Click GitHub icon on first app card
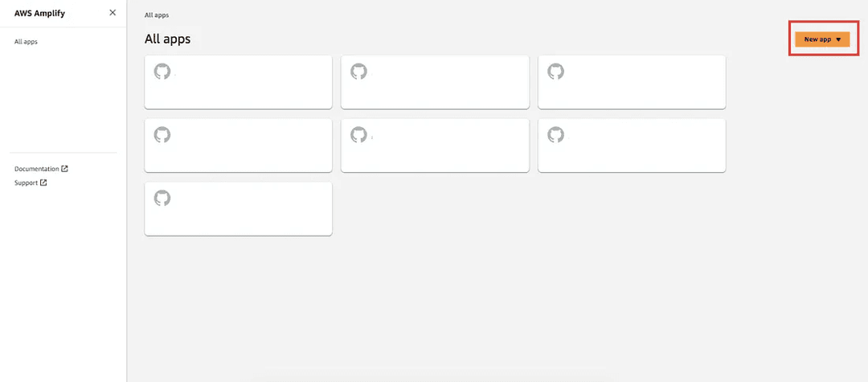This screenshot has height=382, width=868. [162, 72]
